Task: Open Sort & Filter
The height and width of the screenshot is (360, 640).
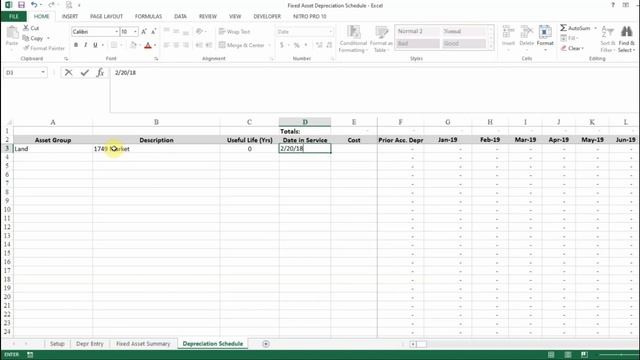Action: 607,39
